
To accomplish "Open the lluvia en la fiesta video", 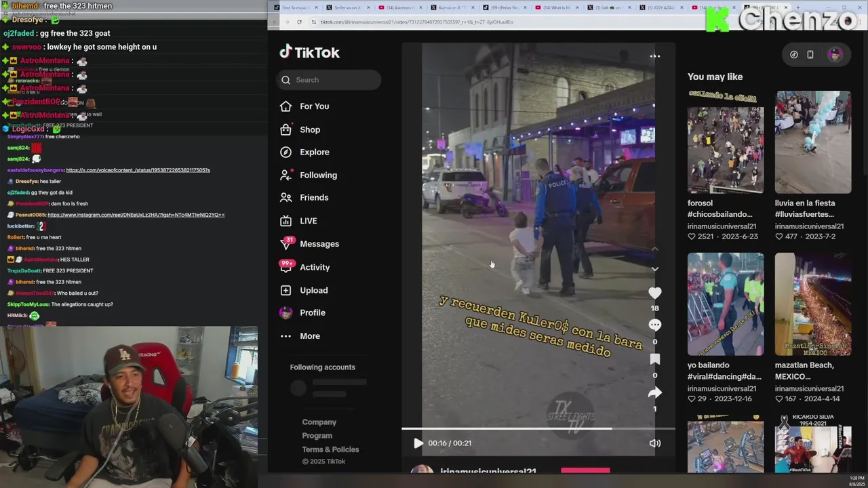I will coord(812,142).
